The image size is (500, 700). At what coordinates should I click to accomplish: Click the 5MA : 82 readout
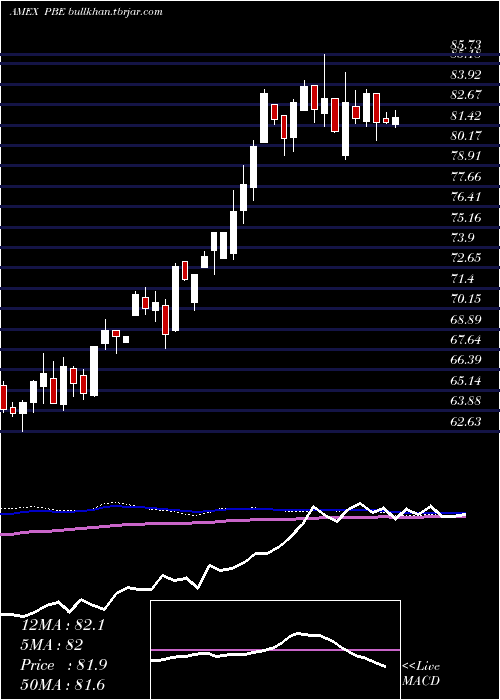pos(52,645)
